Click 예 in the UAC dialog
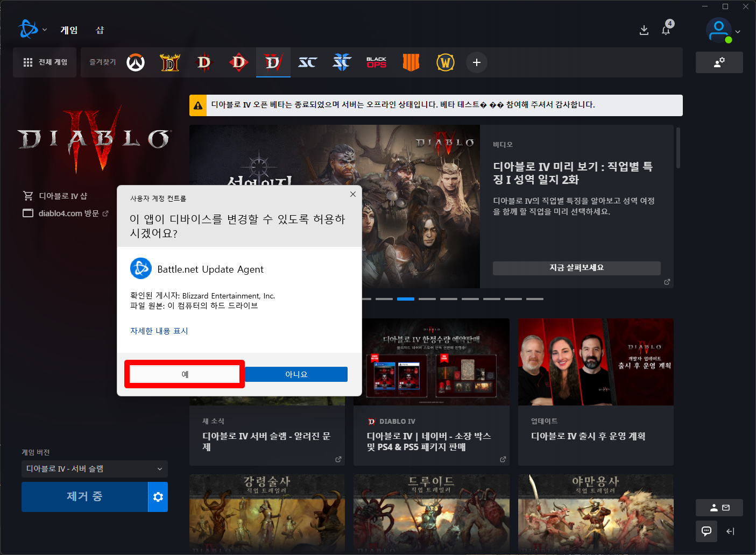Image resolution: width=756 pixels, height=555 pixels. (x=185, y=374)
